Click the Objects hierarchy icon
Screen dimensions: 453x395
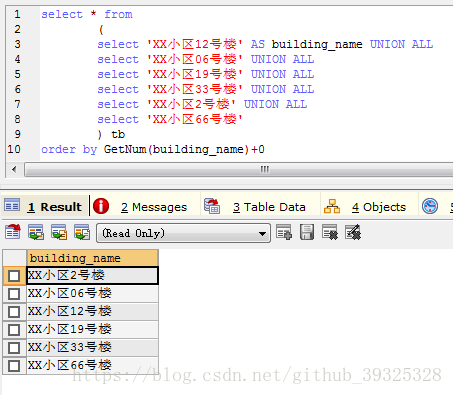click(x=332, y=206)
